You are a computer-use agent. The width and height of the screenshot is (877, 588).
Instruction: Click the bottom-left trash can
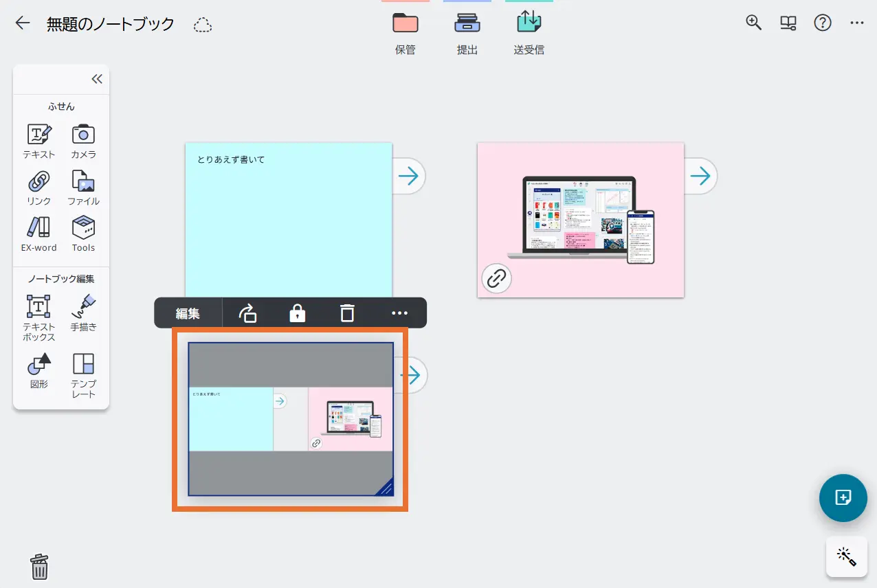pyautogui.click(x=40, y=567)
